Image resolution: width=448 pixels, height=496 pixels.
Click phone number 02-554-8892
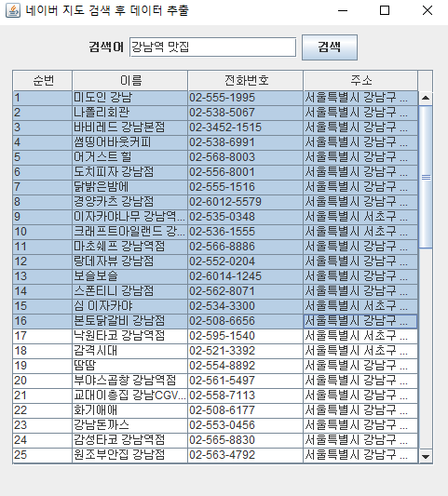click(246, 366)
